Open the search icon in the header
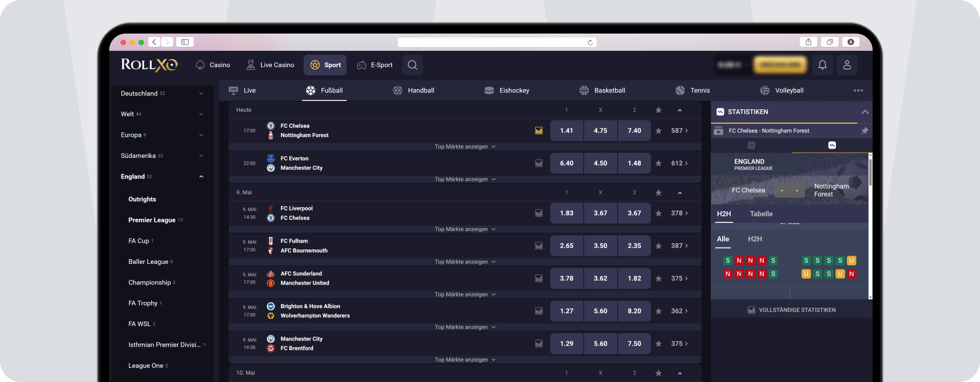The image size is (980, 382). (413, 65)
